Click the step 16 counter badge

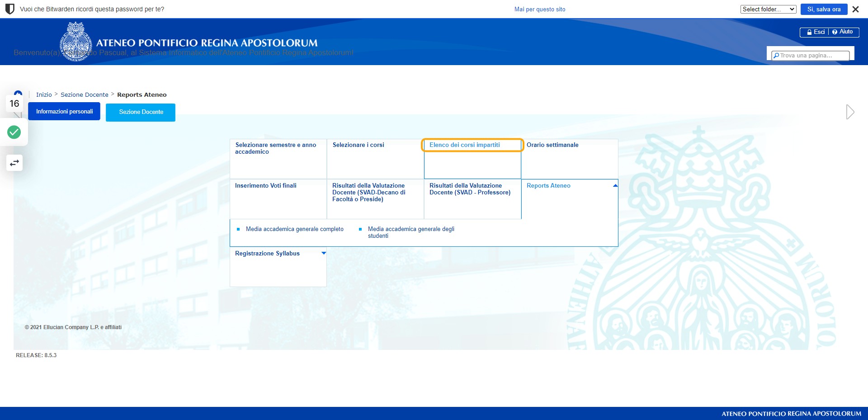click(x=14, y=104)
